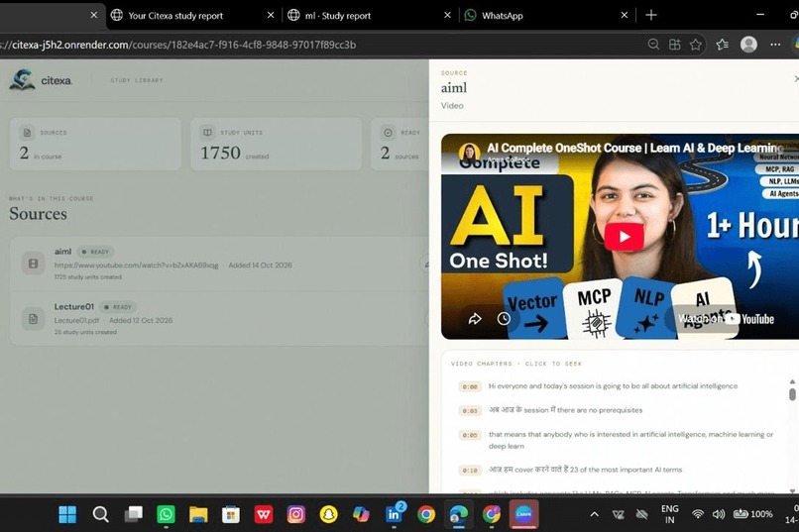Open Copilot from the taskbar
This screenshot has width=799, height=532.
coord(361,514)
